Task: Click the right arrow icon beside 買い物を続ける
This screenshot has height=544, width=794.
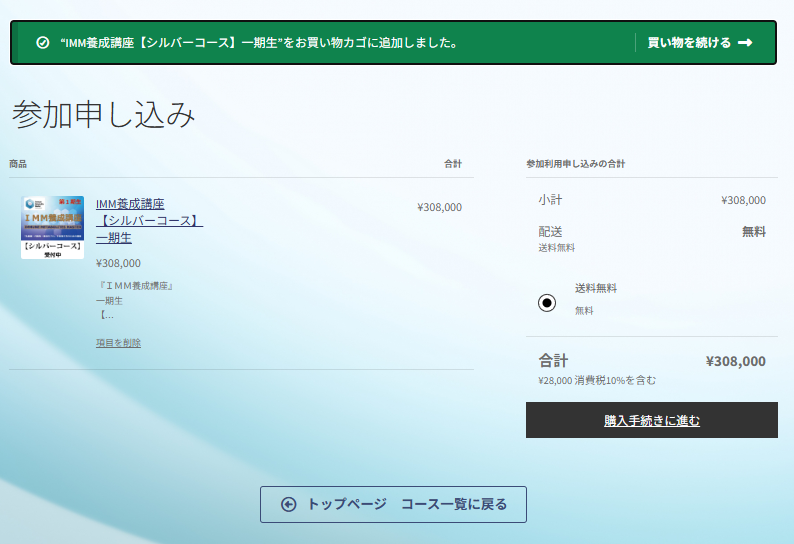Action: (745, 43)
